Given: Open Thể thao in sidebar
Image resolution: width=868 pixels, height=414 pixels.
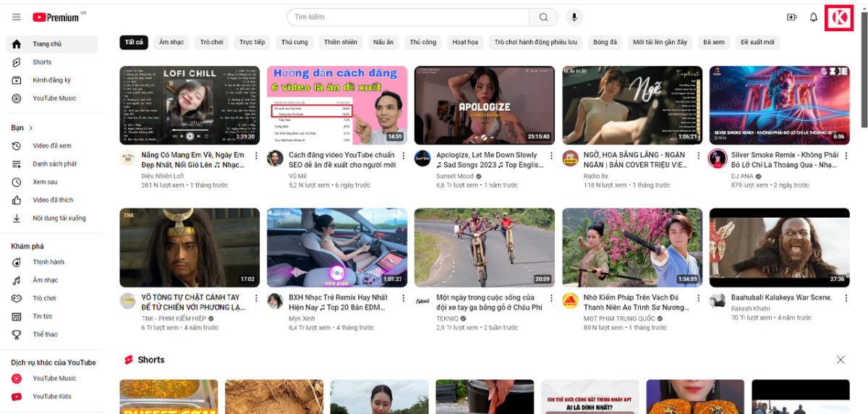Looking at the screenshot, I should pyautogui.click(x=51, y=334).
